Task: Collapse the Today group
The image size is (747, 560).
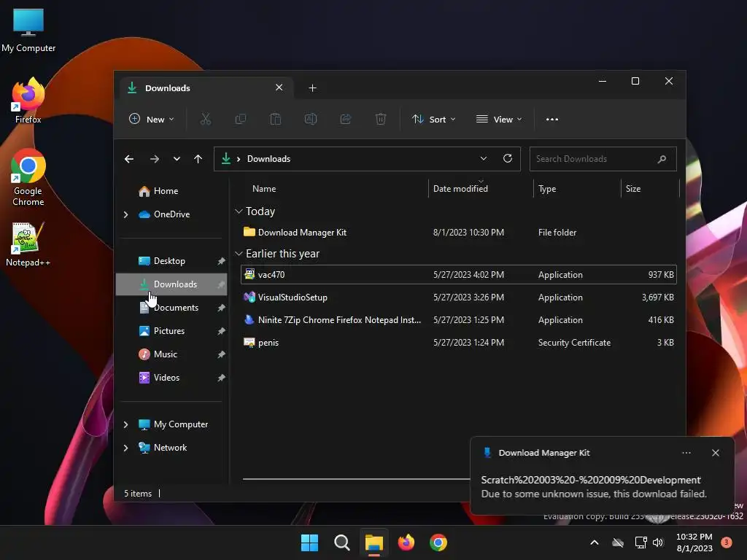Action: click(239, 211)
